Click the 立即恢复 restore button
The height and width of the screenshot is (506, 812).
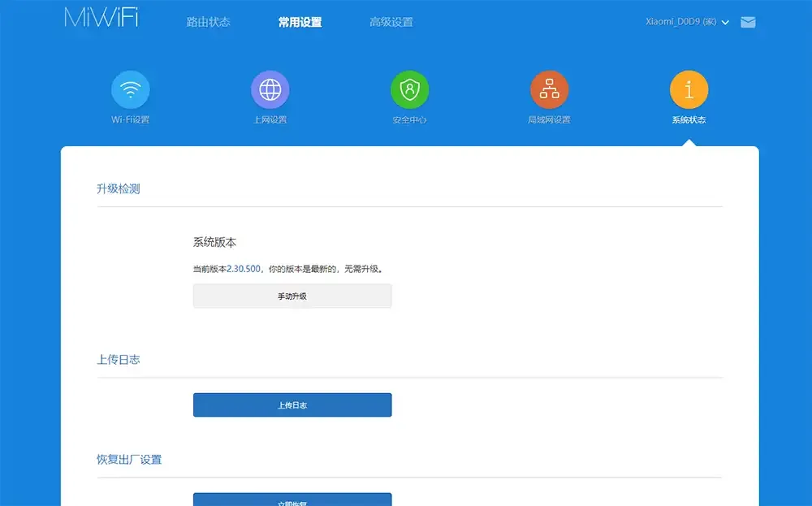point(292,500)
